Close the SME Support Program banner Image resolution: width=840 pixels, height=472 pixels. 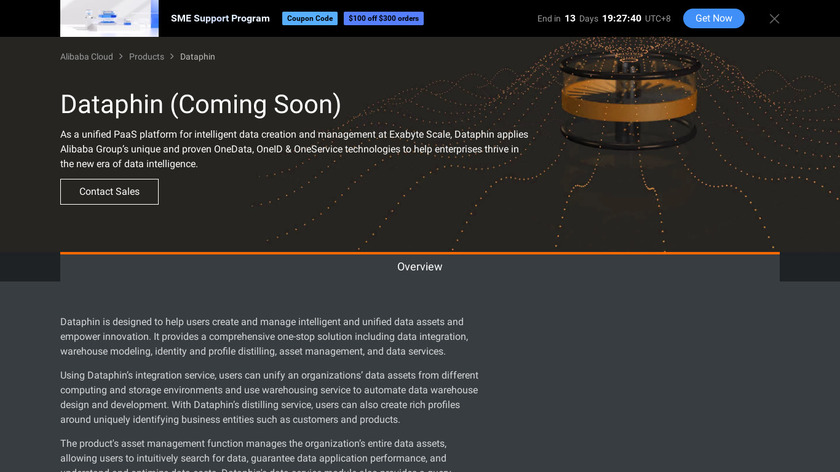[774, 19]
